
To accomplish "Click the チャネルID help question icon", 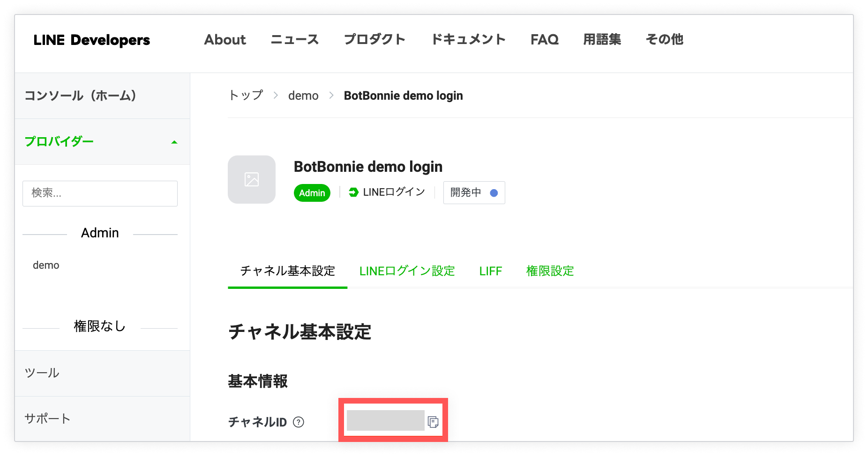I will click(299, 422).
